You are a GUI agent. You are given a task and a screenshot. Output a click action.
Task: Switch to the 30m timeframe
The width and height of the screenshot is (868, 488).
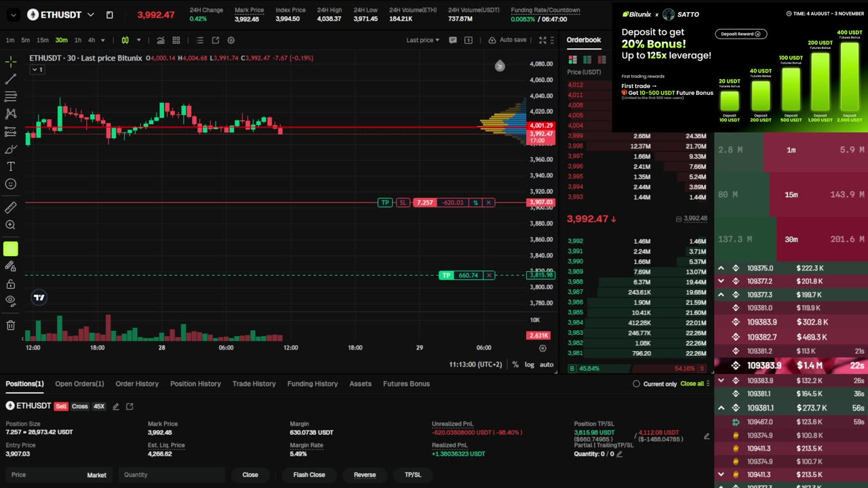tap(61, 40)
